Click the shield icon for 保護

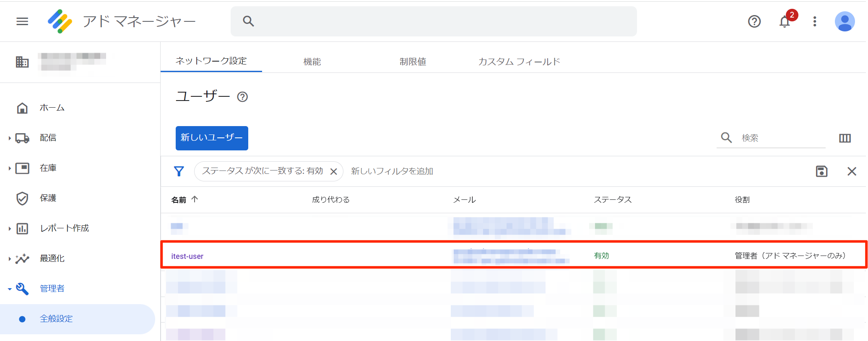pos(22,198)
